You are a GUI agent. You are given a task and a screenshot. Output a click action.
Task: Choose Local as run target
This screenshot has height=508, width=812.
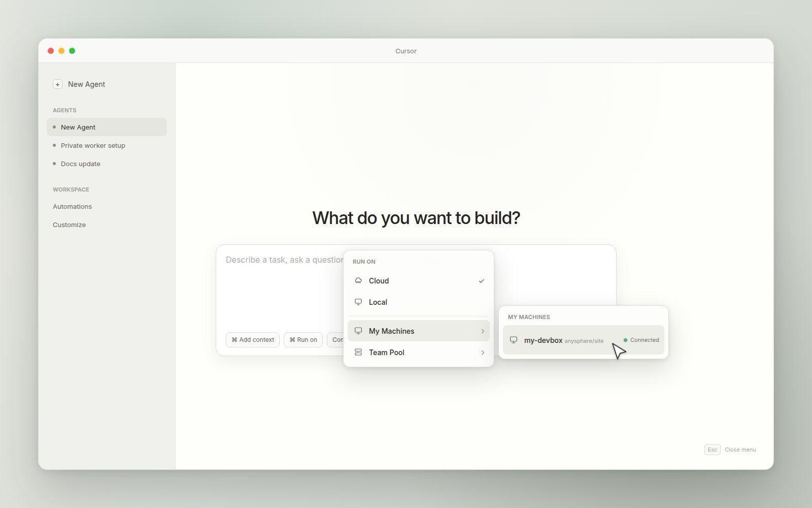tap(419, 302)
